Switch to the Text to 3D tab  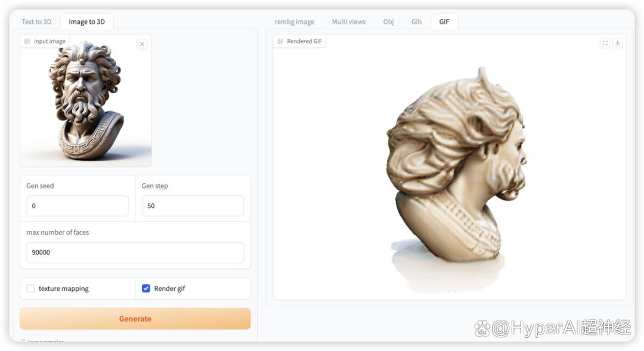(36, 21)
